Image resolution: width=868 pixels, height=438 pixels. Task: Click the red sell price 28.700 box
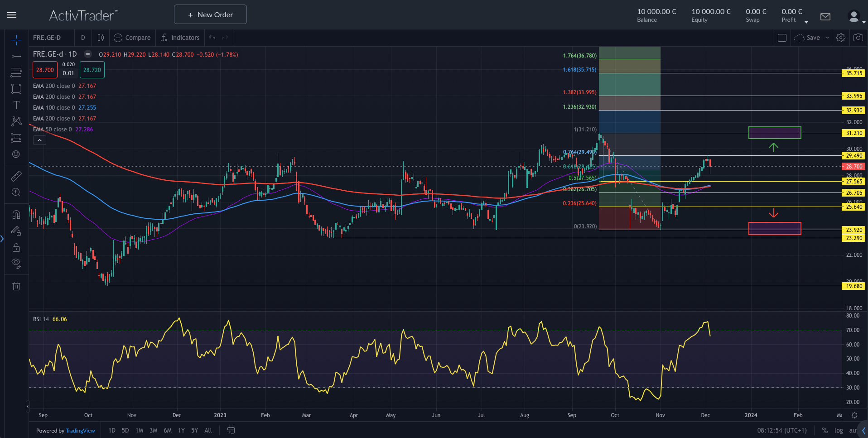pos(45,70)
